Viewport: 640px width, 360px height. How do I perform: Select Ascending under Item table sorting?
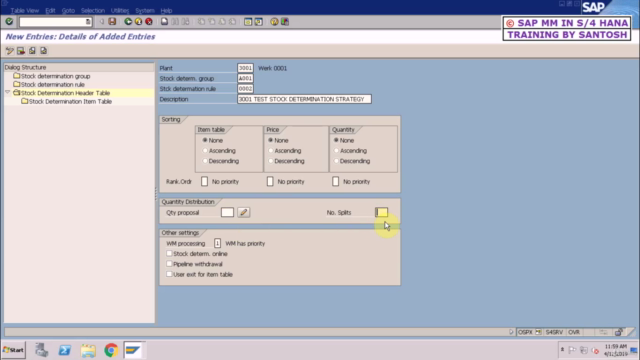[205, 151]
